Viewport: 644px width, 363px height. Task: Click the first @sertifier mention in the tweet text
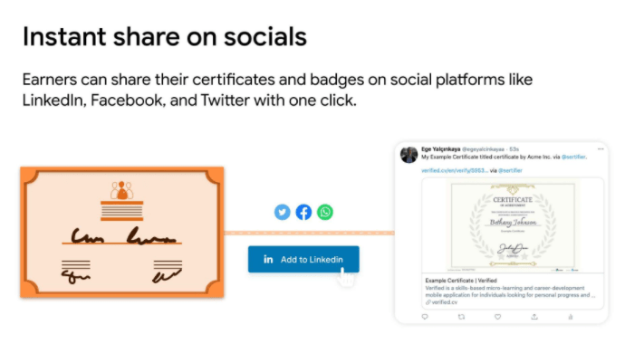(x=572, y=157)
